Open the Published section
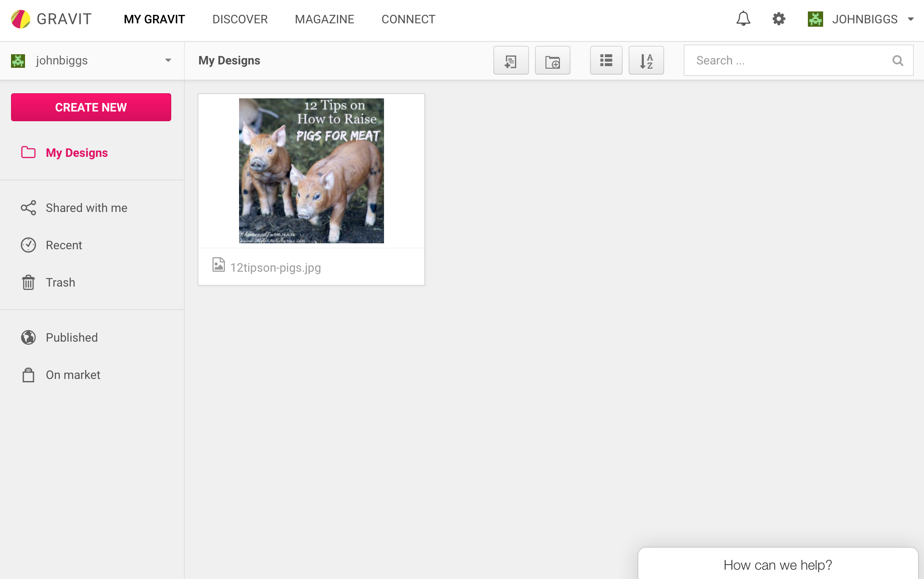Screen dimensions: 924x579 72,337
